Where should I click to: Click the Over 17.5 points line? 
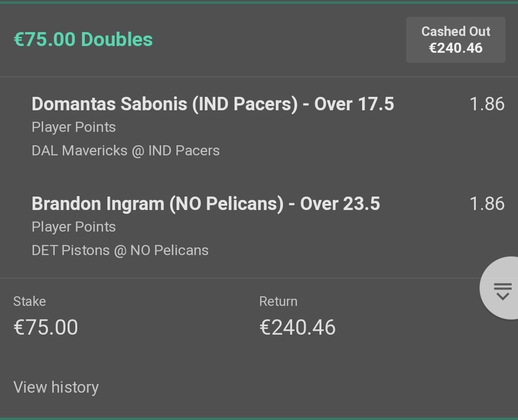354,104
